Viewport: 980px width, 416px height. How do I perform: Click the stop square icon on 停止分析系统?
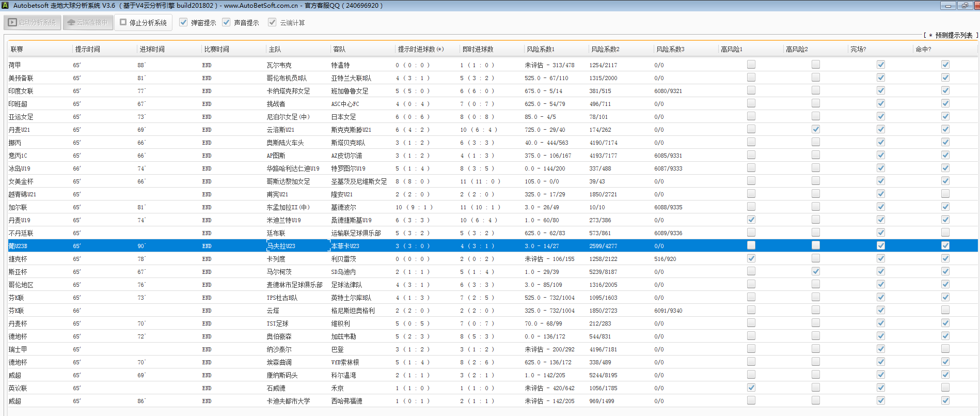pos(123,22)
